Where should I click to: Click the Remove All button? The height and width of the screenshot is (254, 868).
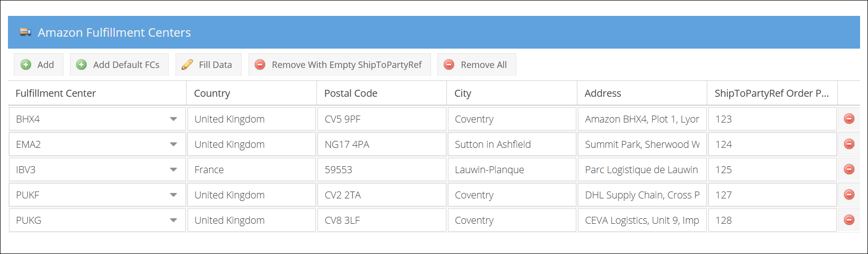click(476, 64)
